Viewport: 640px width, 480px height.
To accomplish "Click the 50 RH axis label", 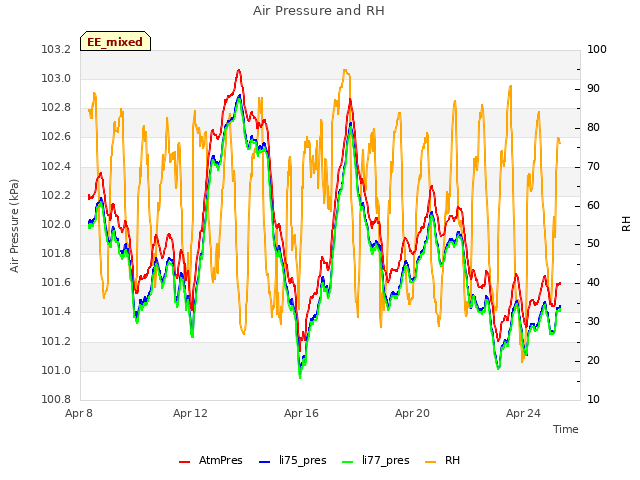I will pos(593,244).
